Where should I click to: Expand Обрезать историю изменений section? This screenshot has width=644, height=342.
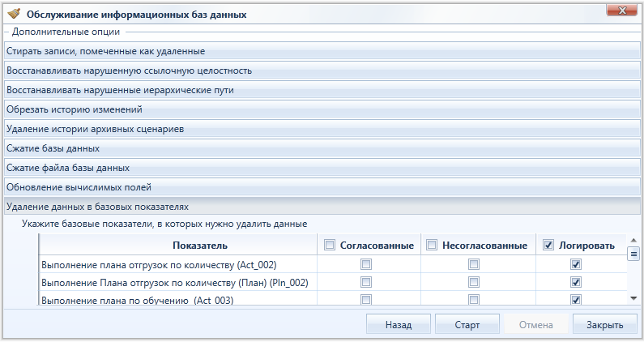pos(322,109)
